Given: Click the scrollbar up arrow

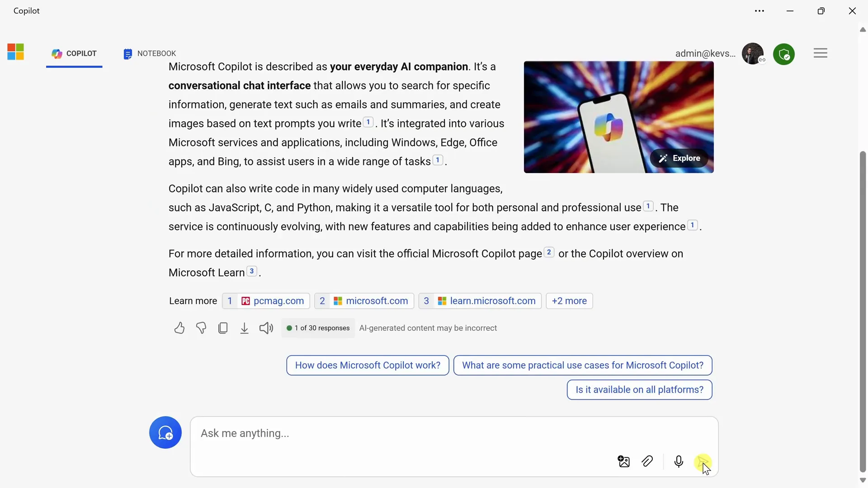Looking at the screenshot, I should pos(863,30).
